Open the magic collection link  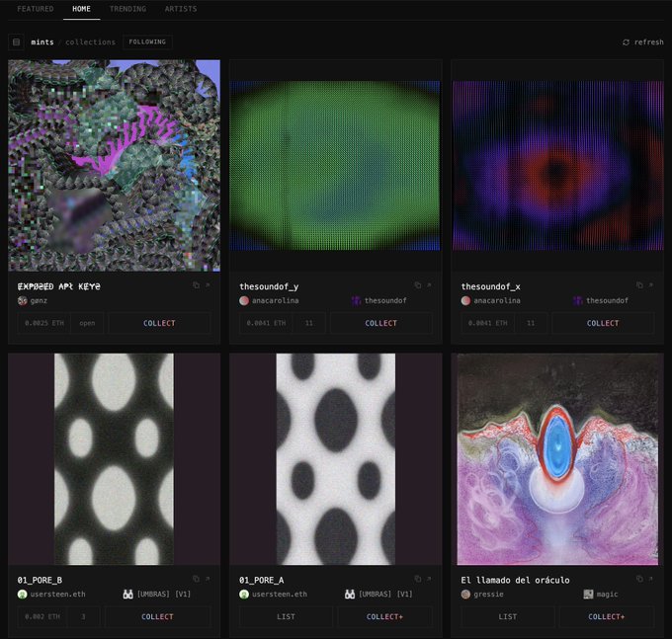click(608, 595)
